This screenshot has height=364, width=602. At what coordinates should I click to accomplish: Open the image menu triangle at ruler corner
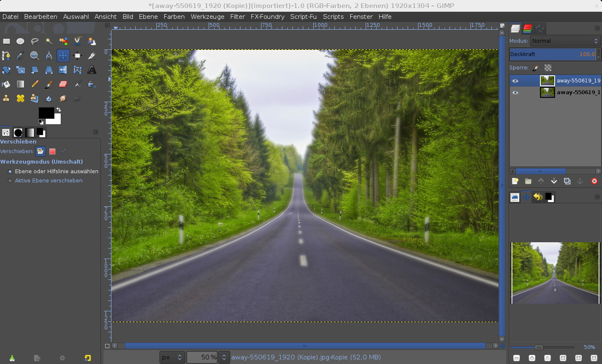coord(107,26)
